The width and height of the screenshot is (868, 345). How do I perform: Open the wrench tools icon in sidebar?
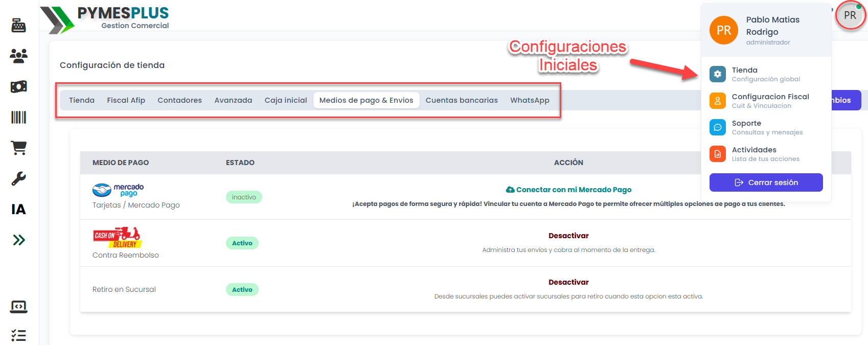click(x=18, y=178)
